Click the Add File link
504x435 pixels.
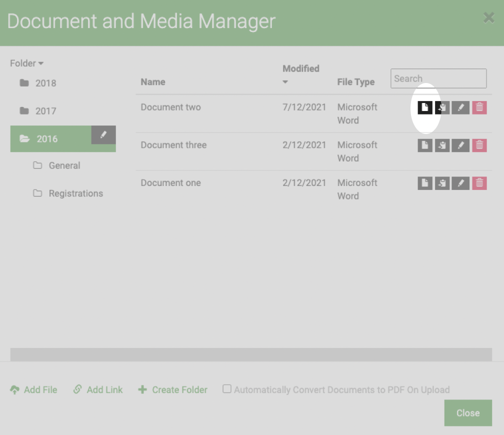(34, 389)
